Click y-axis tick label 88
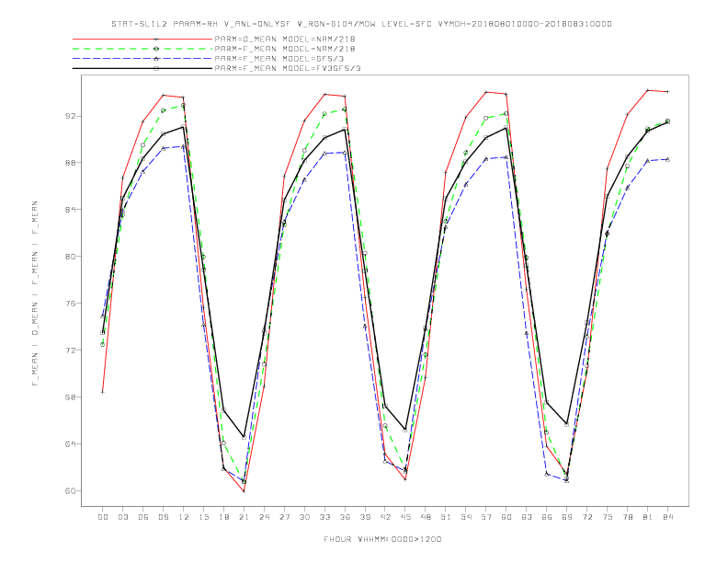The width and height of the screenshot is (728, 563). 70,163
